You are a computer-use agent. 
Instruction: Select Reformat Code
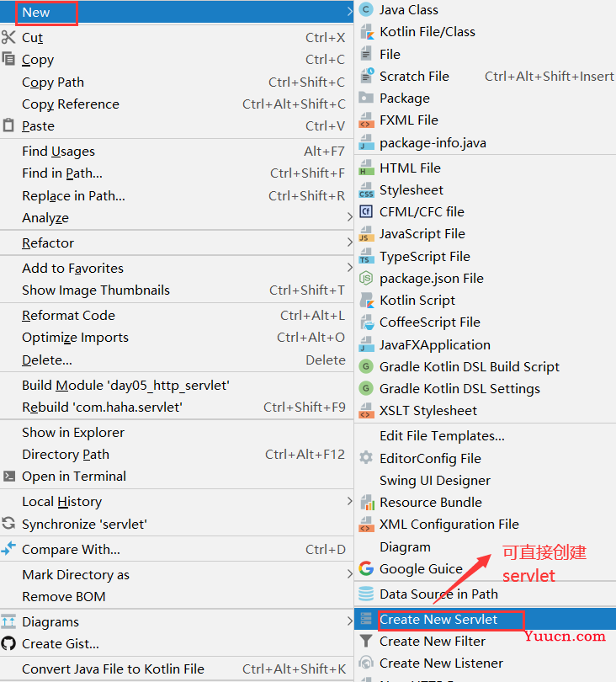coord(177,316)
